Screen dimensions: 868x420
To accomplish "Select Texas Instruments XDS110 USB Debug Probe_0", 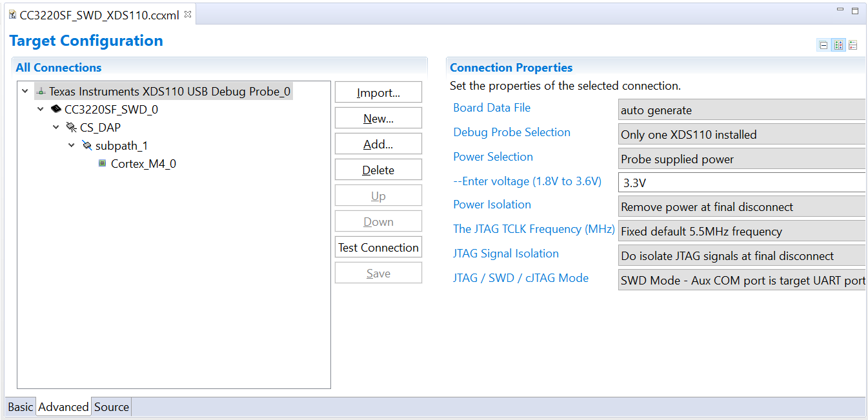I will pyautogui.click(x=170, y=92).
